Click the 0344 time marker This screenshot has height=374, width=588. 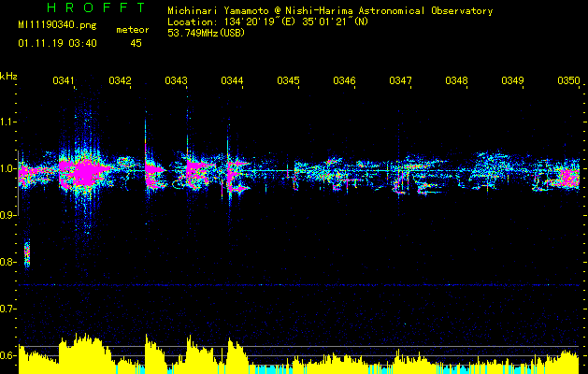232,80
